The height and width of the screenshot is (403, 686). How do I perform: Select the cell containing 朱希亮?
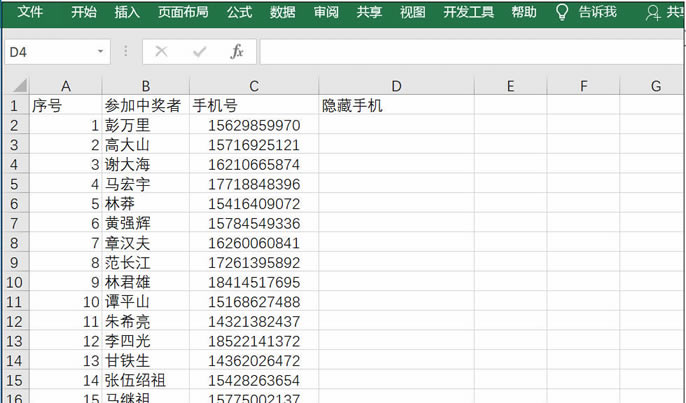tap(146, 322)
